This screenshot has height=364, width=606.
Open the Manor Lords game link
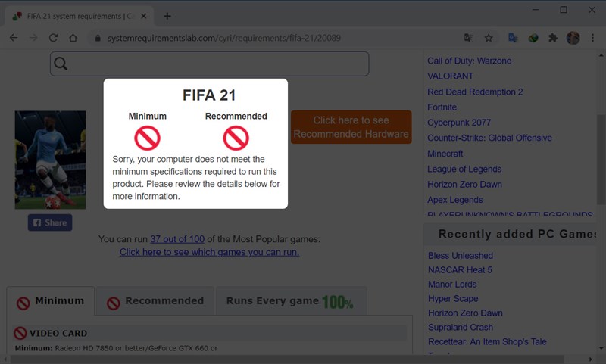coord(452,285)
